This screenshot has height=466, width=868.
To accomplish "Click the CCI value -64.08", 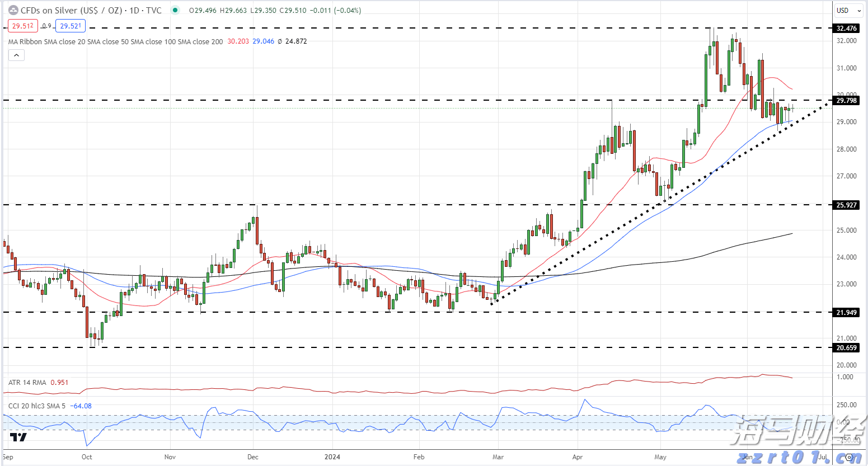I will [x=81, y=406].
